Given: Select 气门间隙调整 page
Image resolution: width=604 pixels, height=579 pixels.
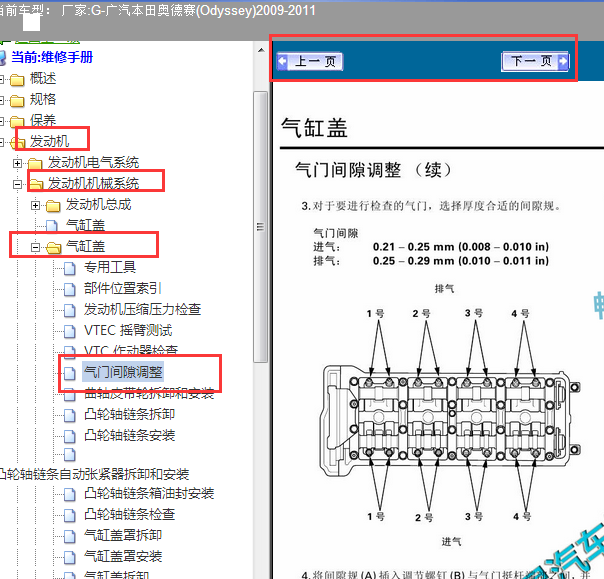Looking at the screenshot, I should [x=123, y=372].
